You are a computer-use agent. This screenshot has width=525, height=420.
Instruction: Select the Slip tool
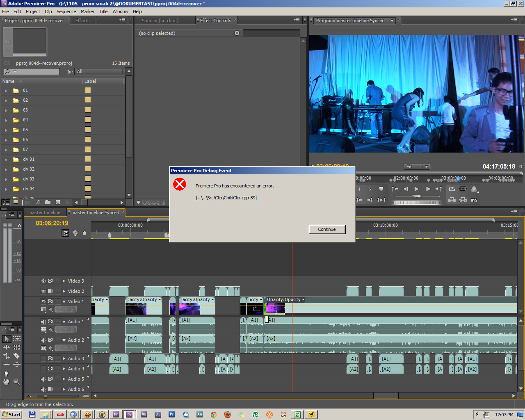(x=7, y=365)
